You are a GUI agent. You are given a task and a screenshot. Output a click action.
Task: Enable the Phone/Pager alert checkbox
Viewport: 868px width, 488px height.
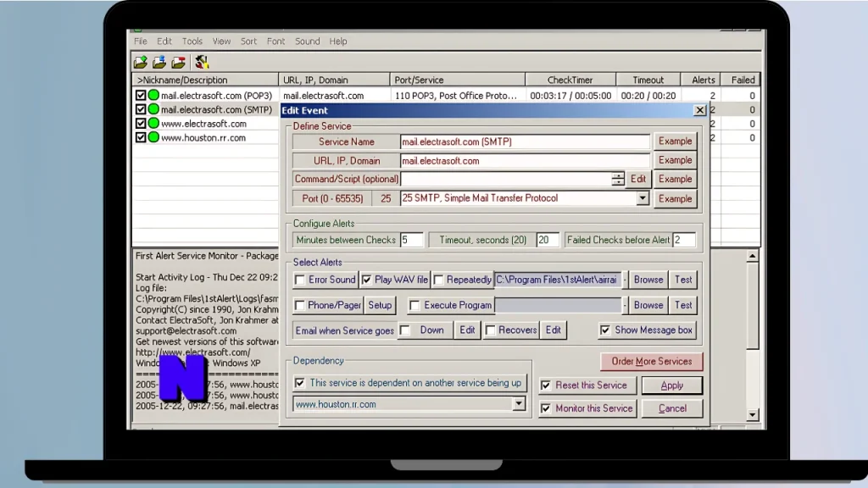(x=299, y=305)
